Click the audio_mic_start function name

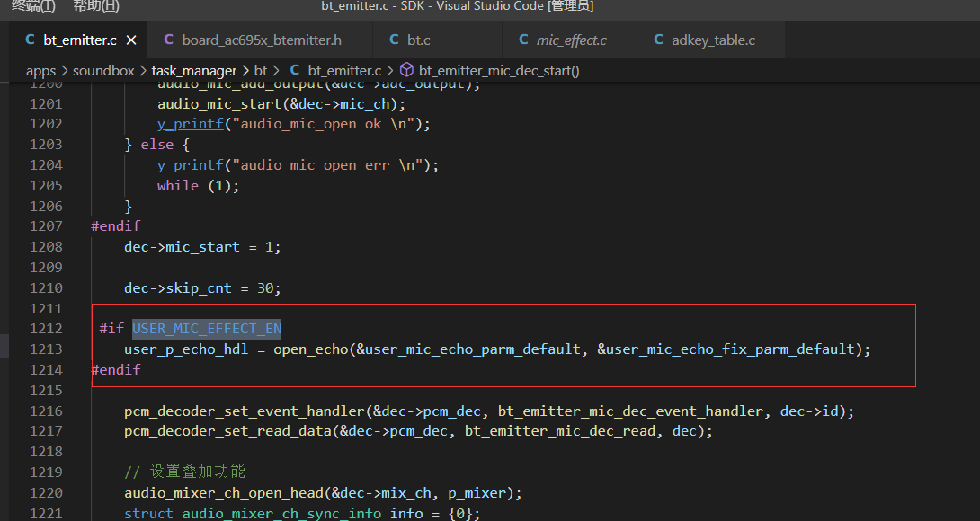[219, 103]
